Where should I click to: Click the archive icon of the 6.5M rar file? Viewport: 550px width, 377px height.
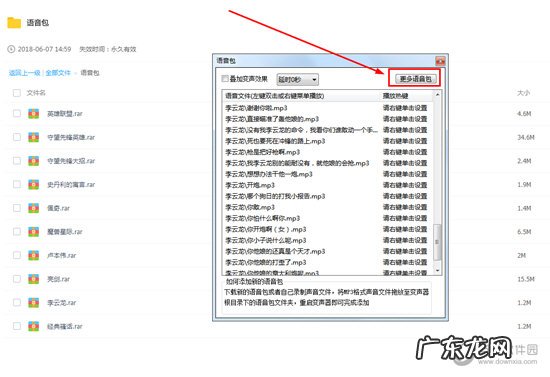pos(33,232)
